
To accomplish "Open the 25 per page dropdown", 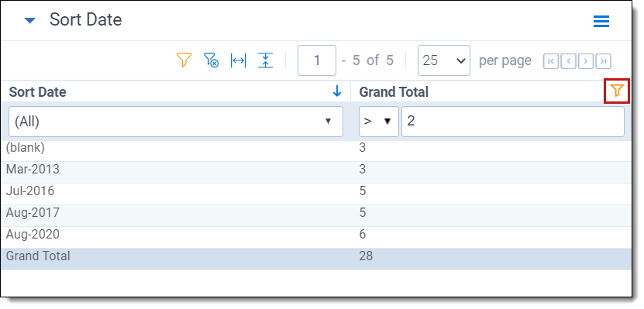I will coord(444,60).
